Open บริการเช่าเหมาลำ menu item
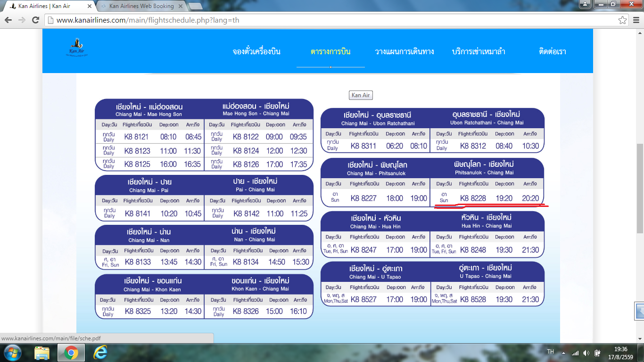The image size is (644, 362). [x=479, y=51]
